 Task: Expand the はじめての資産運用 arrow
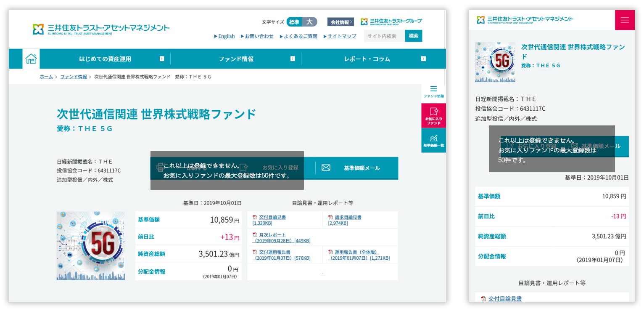point(162,59)
